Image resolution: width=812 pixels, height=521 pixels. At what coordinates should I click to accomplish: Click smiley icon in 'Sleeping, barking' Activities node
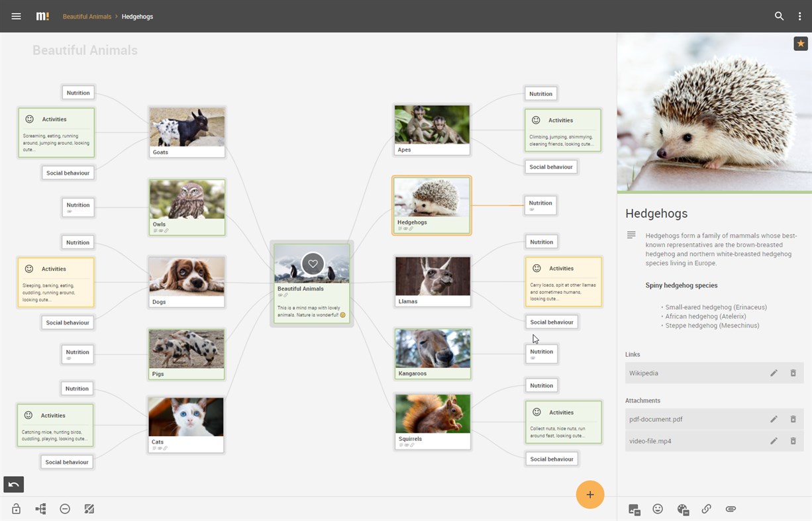29,269
